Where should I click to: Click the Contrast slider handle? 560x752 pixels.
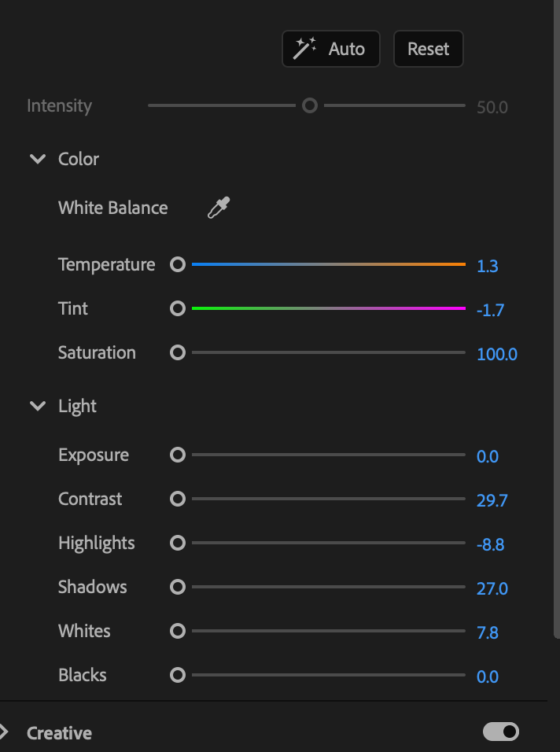tap(177, 499)
